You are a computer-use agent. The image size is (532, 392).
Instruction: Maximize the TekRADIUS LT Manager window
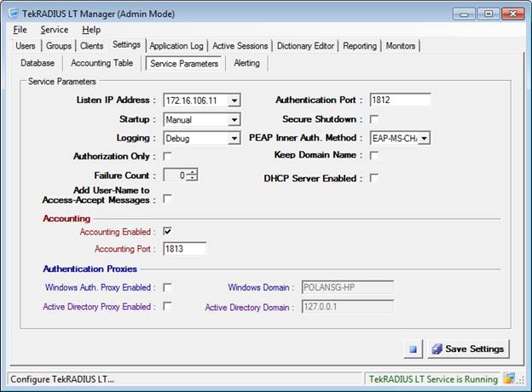pyautogui.click(x=489, y=14)
